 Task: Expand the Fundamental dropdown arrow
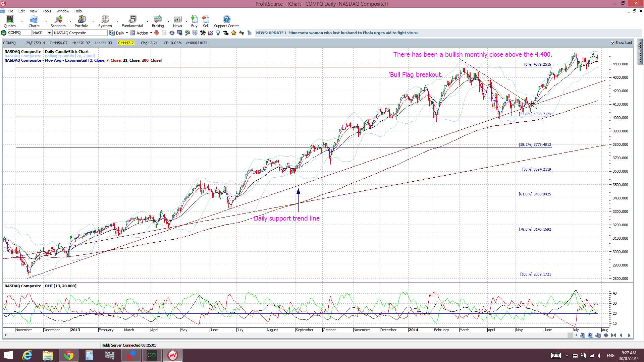point(147,21)
